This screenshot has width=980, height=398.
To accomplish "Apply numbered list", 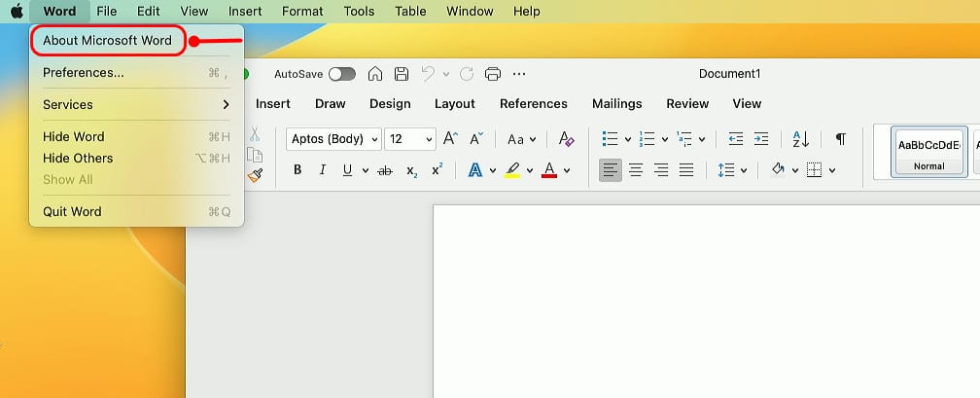I will 647,139.
